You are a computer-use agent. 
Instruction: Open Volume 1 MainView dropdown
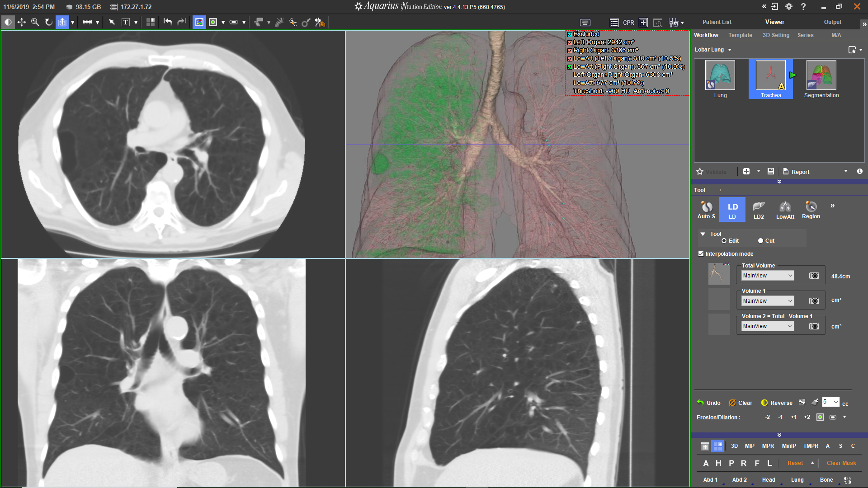coord(768,301)
